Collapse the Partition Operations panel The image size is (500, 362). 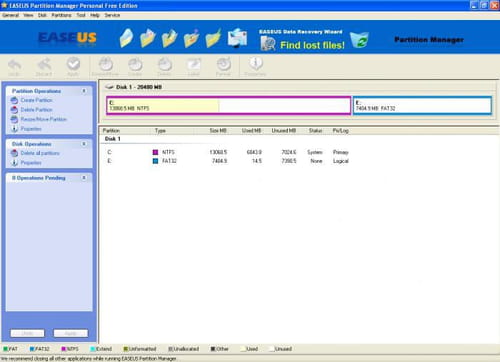(x=84, y=91)
